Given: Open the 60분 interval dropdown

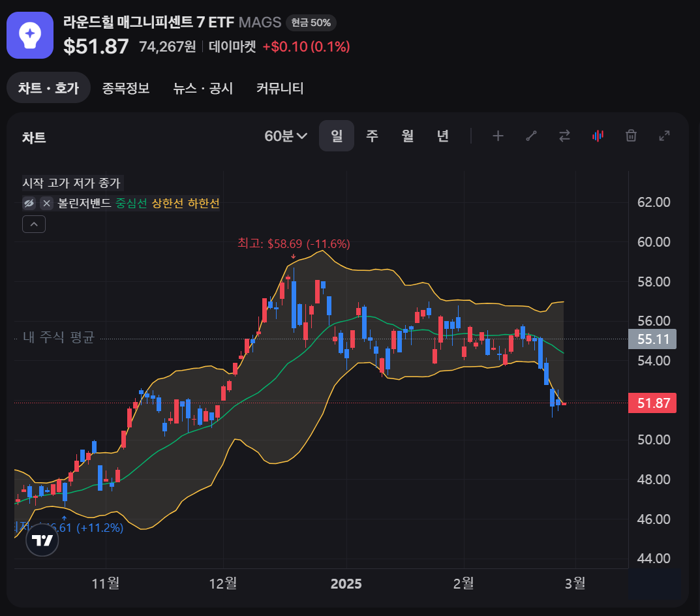Looking at the screenshot, I should point(286,136).
